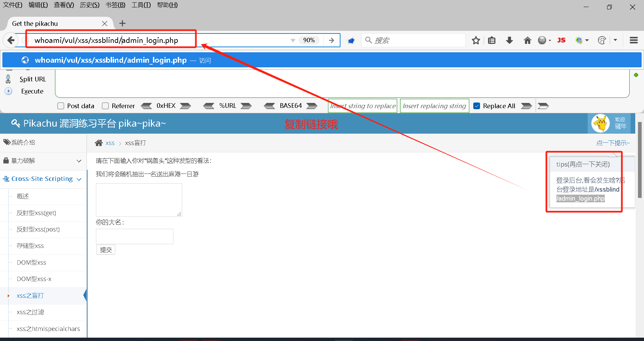The image size is (644, 341).
Task: Focus the 搜索 search box
Action: [x=413, y=40]
